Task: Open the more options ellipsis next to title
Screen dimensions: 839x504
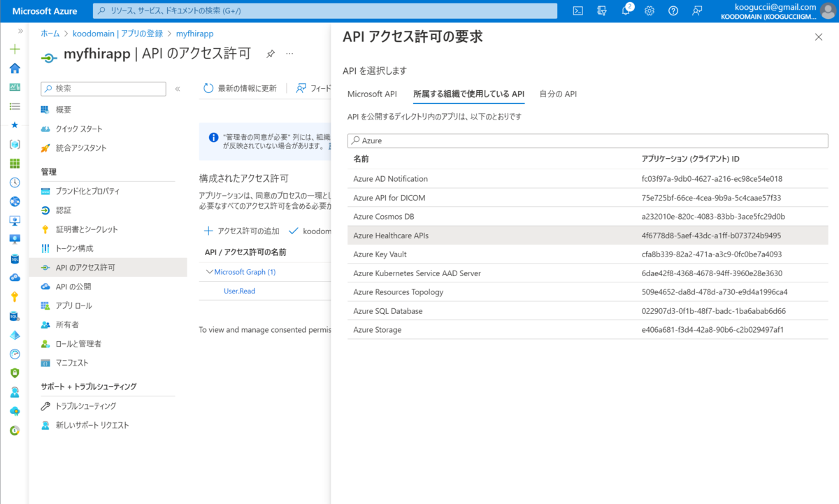Action: pos(290,54)
